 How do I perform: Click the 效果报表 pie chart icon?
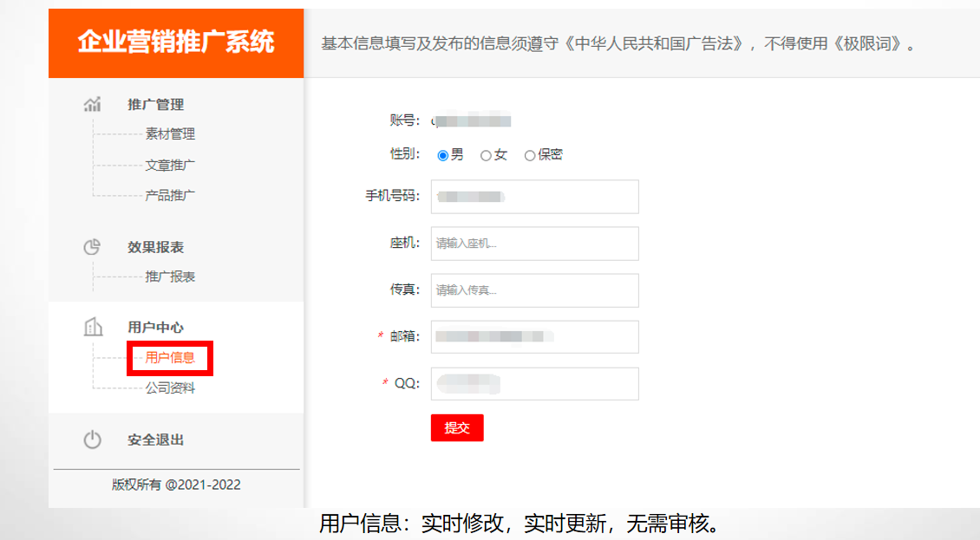pyautogui.click(x=92, y=247)
